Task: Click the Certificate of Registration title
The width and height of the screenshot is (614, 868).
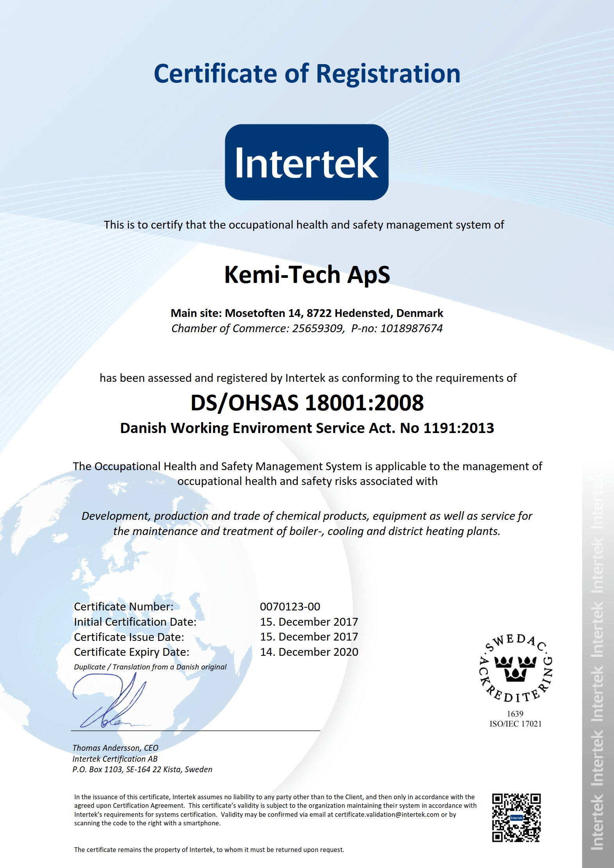Action: coord(307,74)
